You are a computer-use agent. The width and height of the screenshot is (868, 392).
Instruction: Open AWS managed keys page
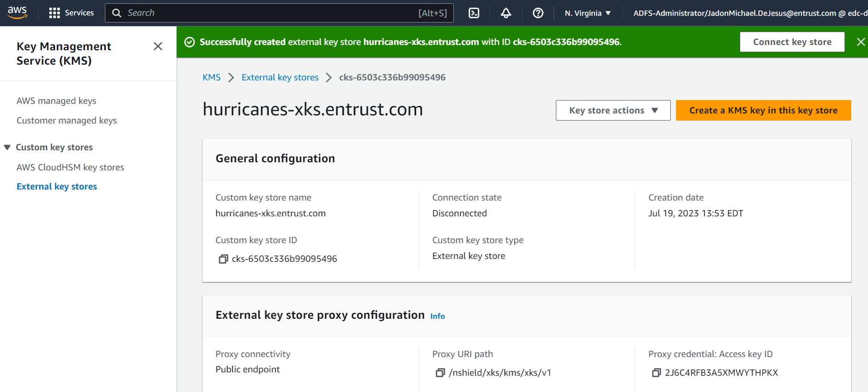56,101
